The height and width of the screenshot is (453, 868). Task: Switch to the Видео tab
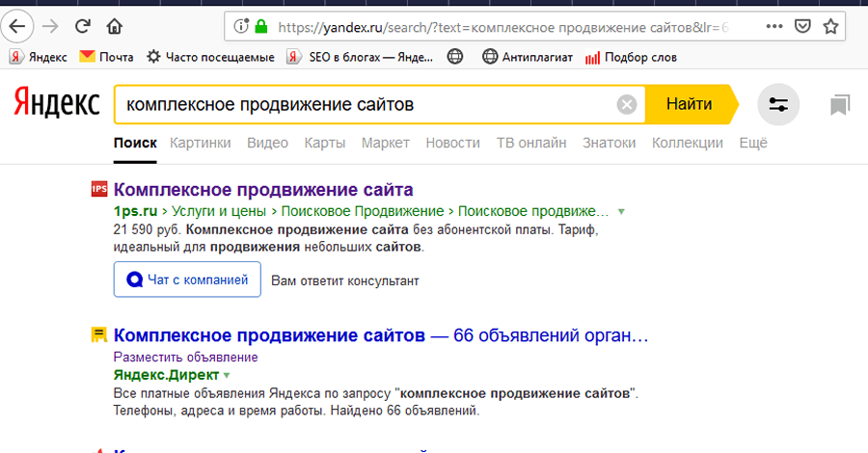(x=267, y=143)
